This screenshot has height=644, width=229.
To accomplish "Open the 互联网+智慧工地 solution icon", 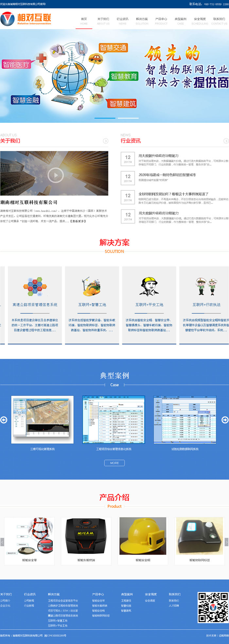I will point(92,287).
